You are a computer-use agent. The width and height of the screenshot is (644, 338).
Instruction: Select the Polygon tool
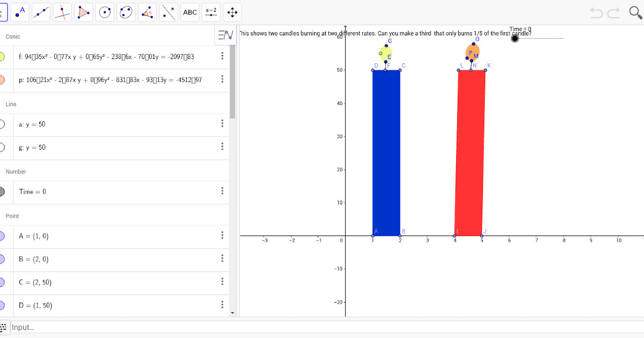[84, 12]
